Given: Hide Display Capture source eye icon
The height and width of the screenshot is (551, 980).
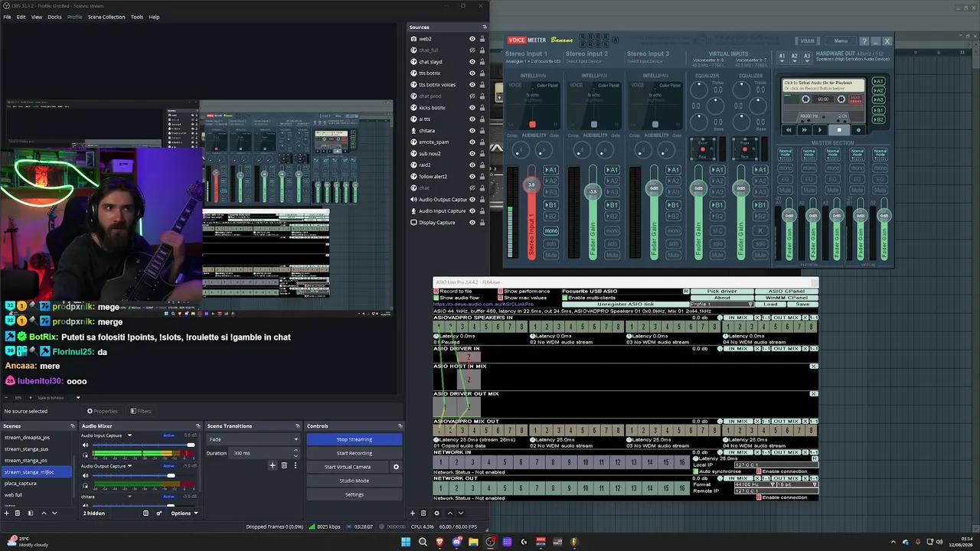Looking at the screenshot, I should (x=472, y=223).
